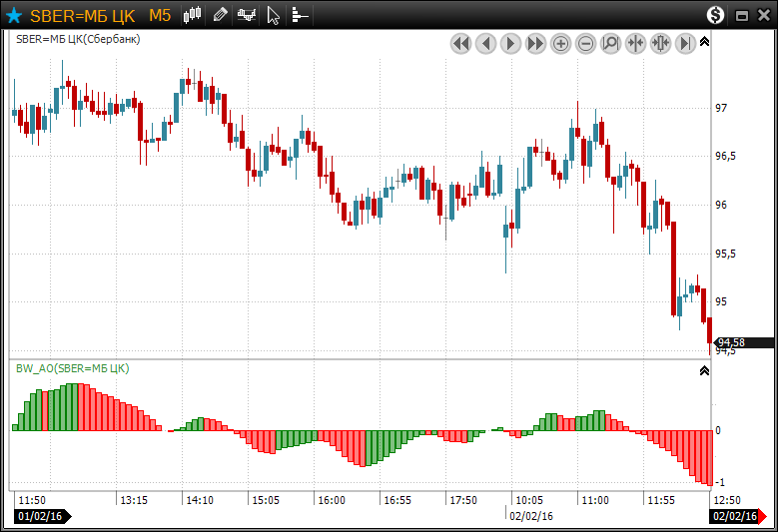Click the blue star favorite icon
The height and width of the screenshot is (532, 778).
tap(14, 15)
